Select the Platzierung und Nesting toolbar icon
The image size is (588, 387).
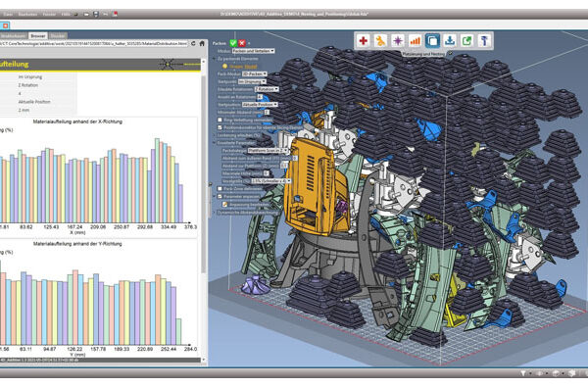point(432,40)
